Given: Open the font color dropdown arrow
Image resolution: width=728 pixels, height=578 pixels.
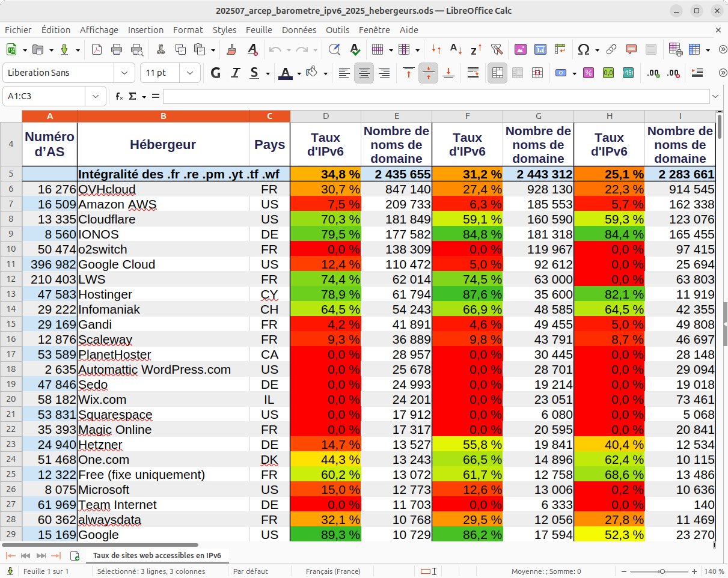Looking at the screenshot, I should point(299,73).
